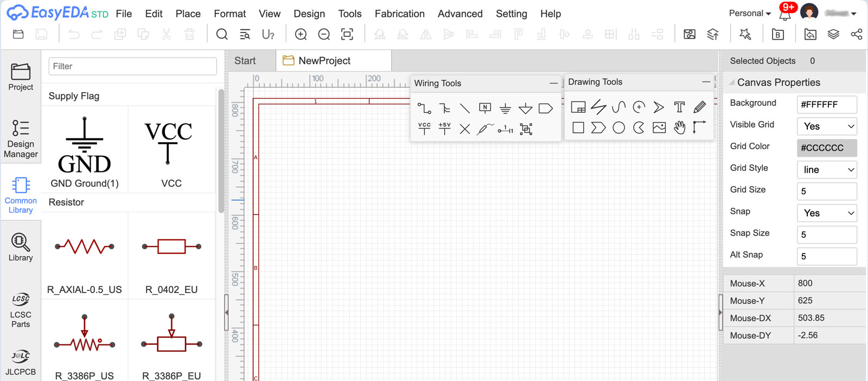Select the Ellipse drawing tool
This screenshot has width=868, height=381.
pyautogui.click(x=618, y=128)
